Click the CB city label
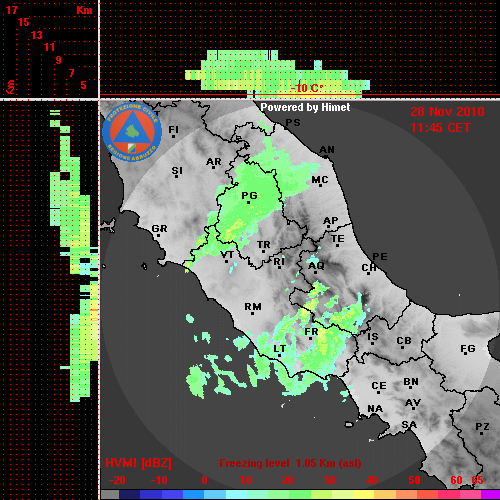Viewport: 500px width, 500px height. 404,341
